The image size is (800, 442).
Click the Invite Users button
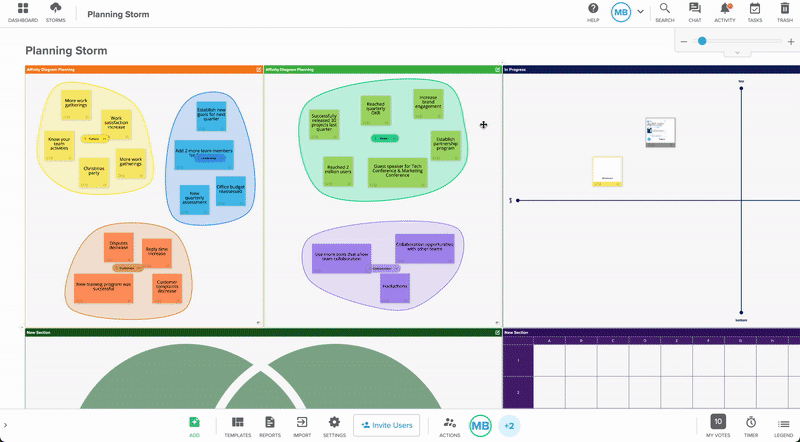point(386,425)
